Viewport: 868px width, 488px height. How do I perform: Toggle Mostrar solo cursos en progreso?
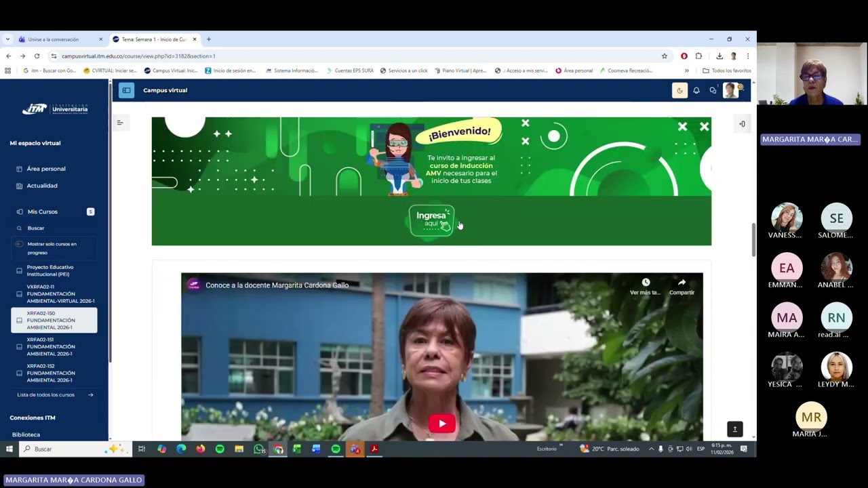point(19,244)
